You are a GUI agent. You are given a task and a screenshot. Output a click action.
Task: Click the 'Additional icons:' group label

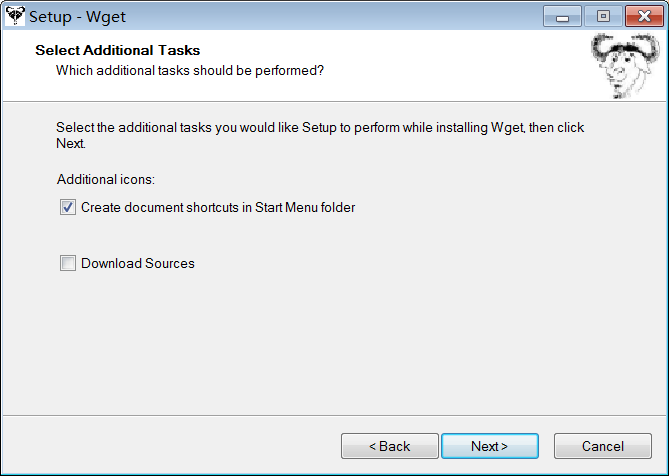[x=106, y=180]
